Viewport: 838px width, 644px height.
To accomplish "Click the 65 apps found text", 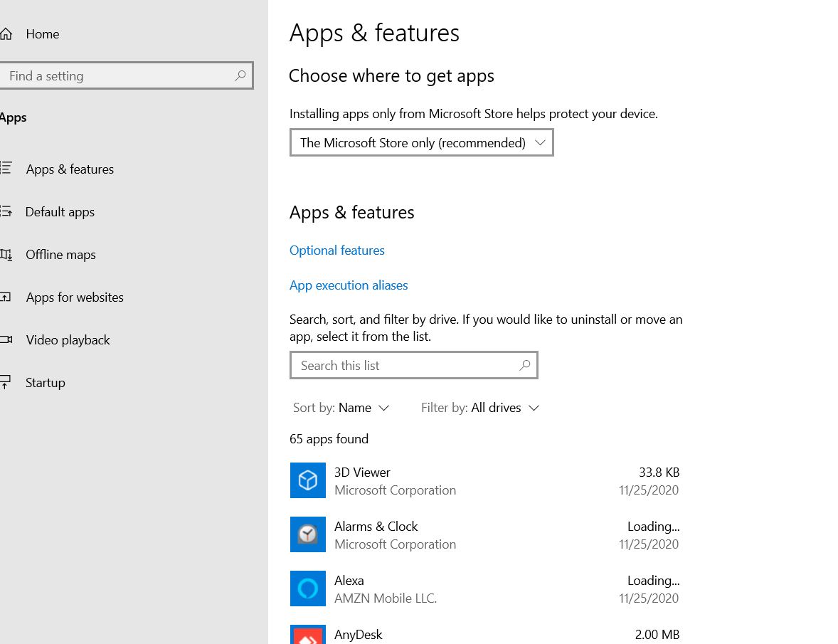I will coord(329,439).
